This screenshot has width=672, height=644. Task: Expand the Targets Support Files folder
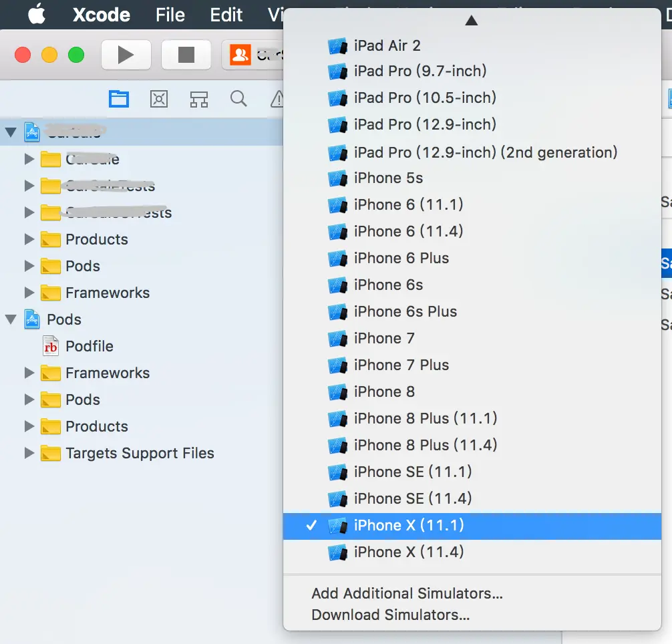(29, 453)
